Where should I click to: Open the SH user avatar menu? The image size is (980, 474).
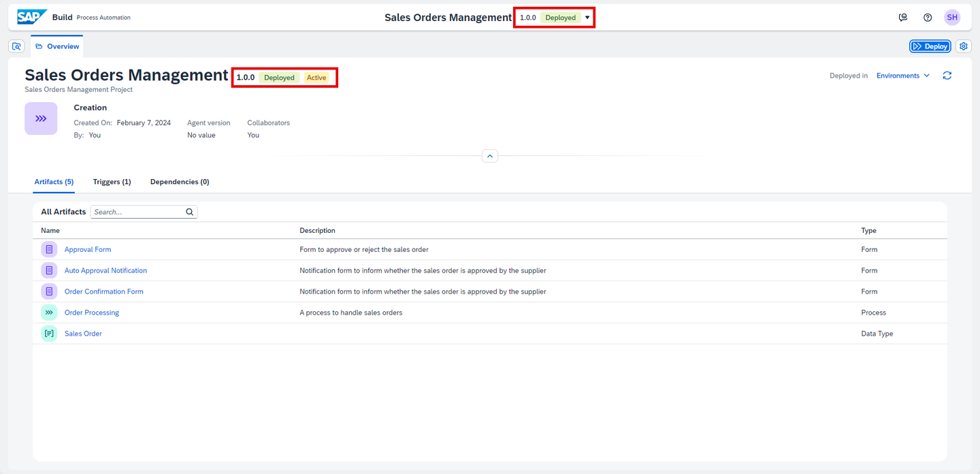click(952, 18)
